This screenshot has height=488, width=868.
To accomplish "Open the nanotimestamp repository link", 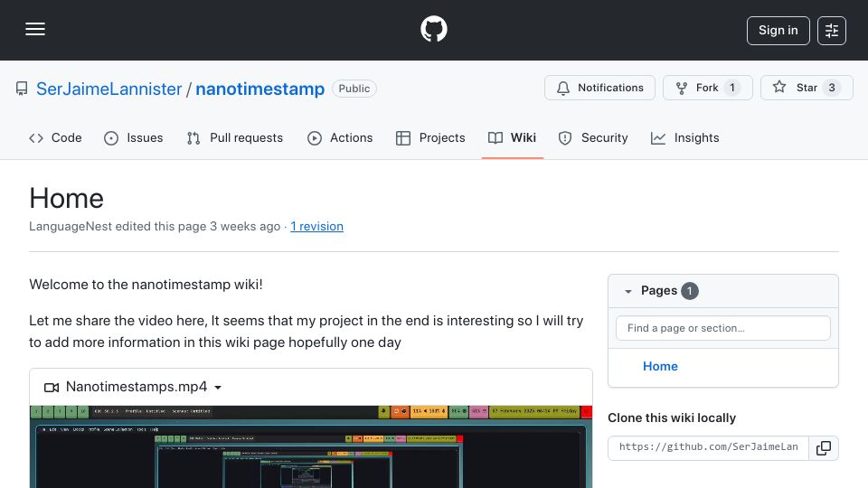I will pyautogui.click(x=259, y=89).
